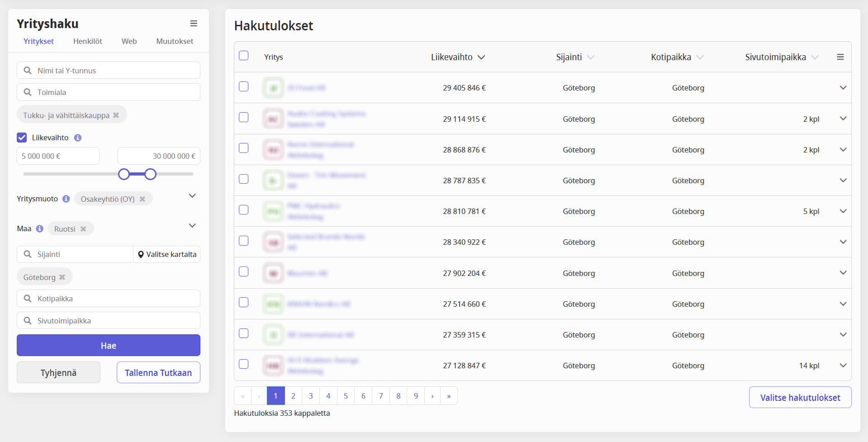Remove the Göteborg location tag
Screen dimensions: 868x442
click(62, 277)
